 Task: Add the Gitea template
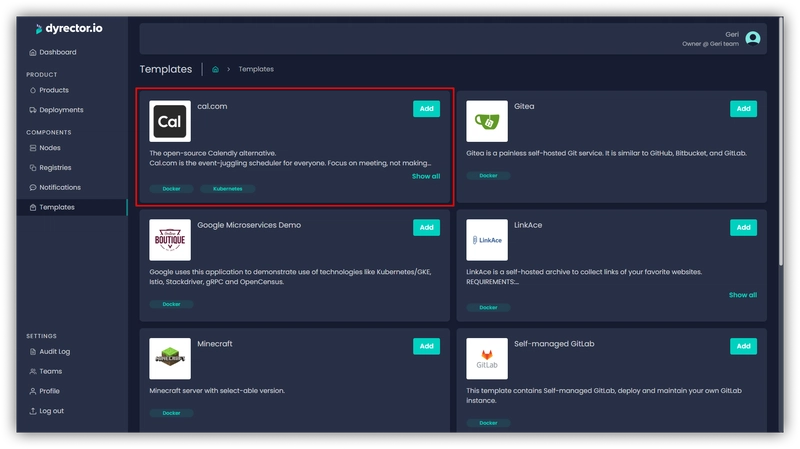click(x=743, y=109)
